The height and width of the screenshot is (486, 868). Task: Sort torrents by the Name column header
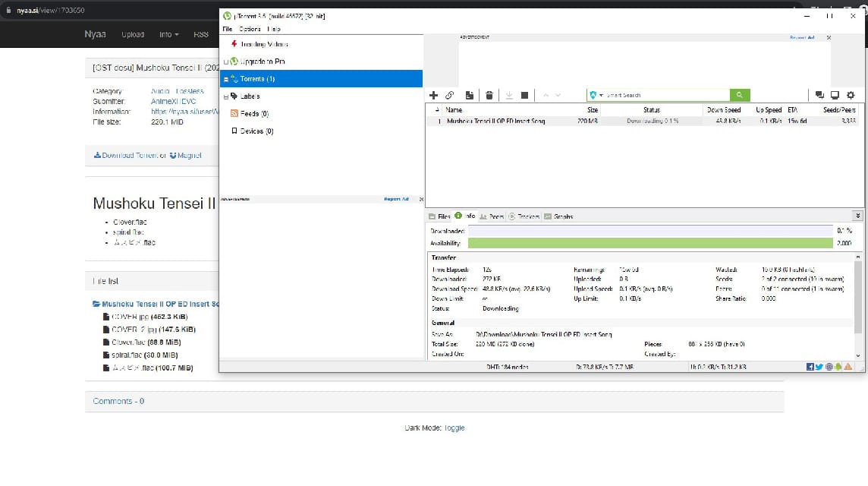(454, 109)
